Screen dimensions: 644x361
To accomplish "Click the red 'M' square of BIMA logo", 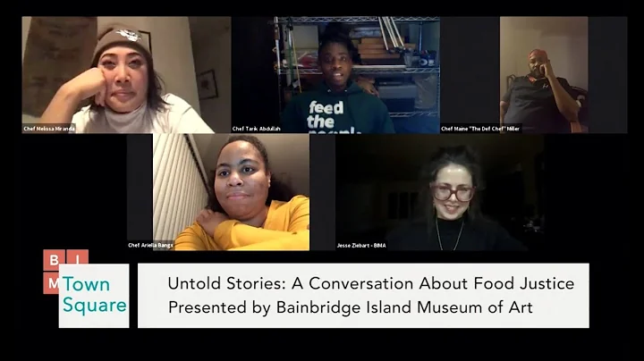I will coord(51,282).
